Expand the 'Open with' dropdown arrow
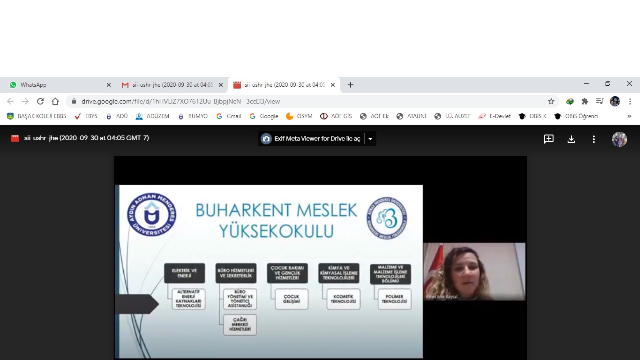Image resolution: width=644 pixels, height=360 pixels. (370, 139)
